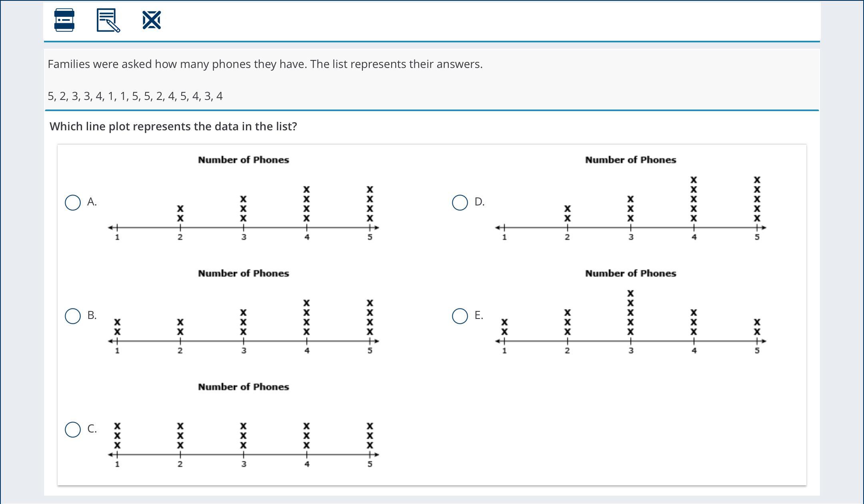This screenshot has width=864, height=504.
Task: Activate the answer eliminator X icon
Action: point(152,20)
